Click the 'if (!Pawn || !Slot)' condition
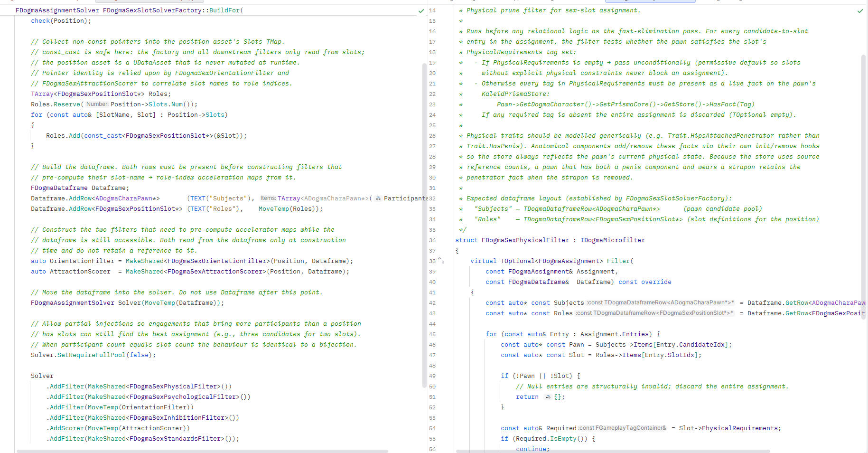 [x=538, y=376]
